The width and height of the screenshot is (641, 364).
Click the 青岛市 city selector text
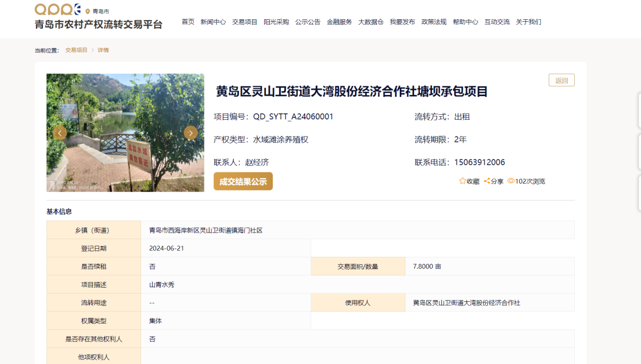(101, 11)
